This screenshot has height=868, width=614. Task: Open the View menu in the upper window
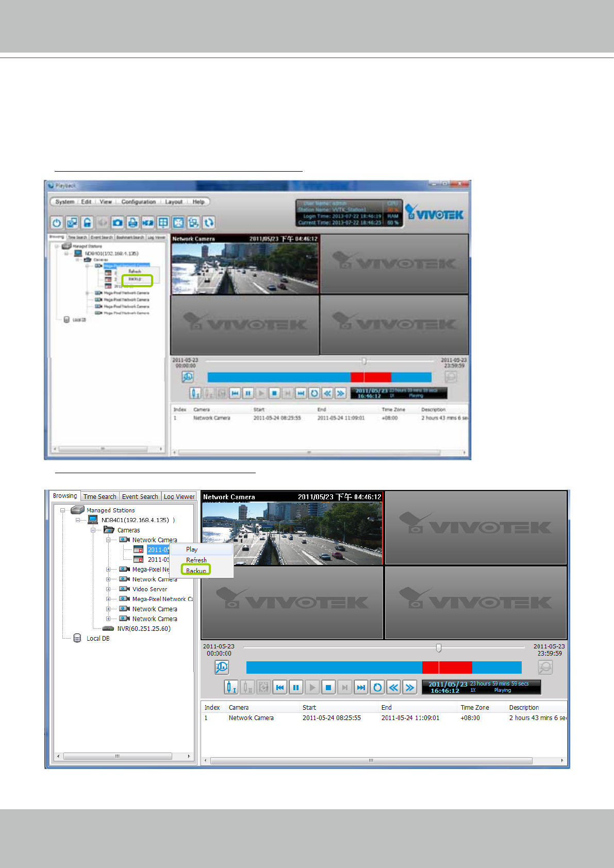point(106,202)
